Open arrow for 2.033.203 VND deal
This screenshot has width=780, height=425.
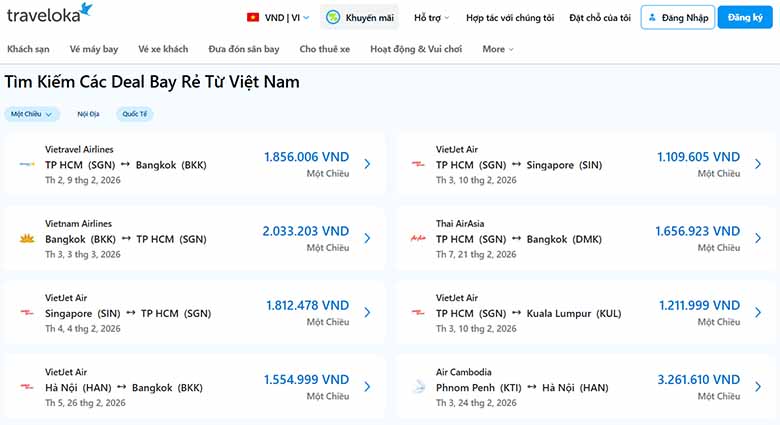point(367,238)
